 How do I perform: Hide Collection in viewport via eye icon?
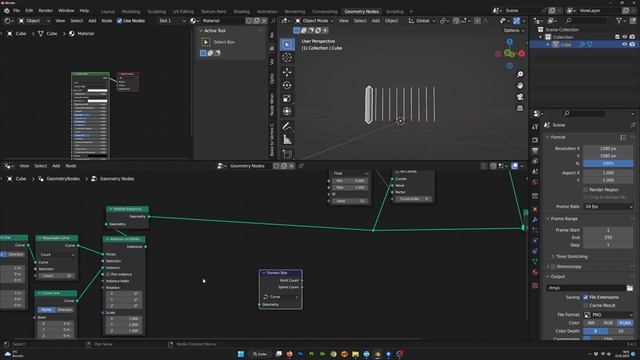624,37
